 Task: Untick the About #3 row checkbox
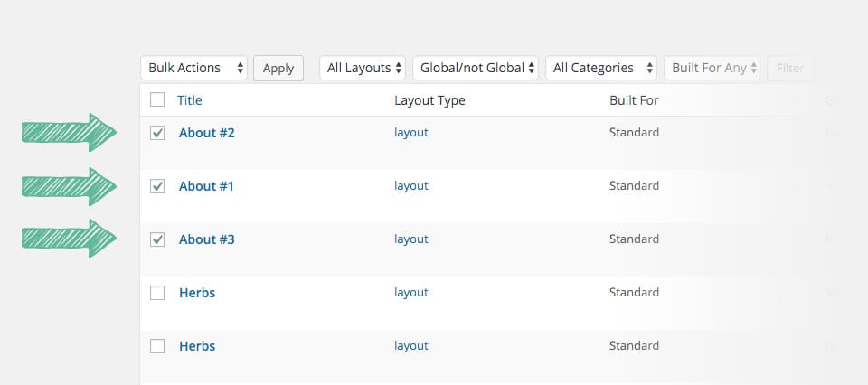pos(157,239)
